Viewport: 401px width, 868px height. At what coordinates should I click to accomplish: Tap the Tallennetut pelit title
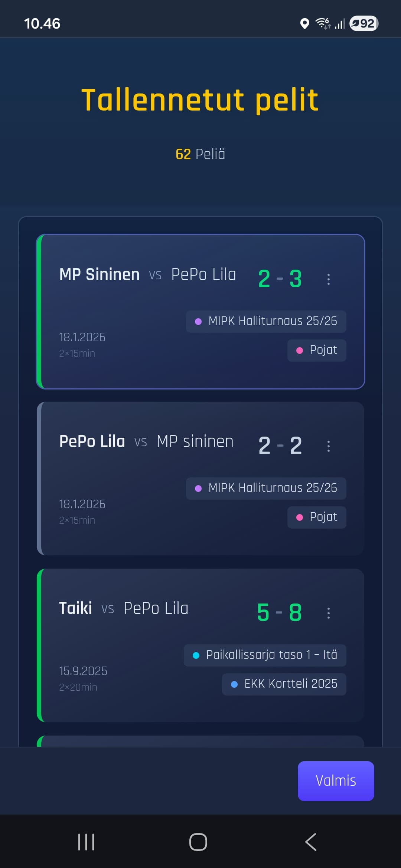coord(200,99)
